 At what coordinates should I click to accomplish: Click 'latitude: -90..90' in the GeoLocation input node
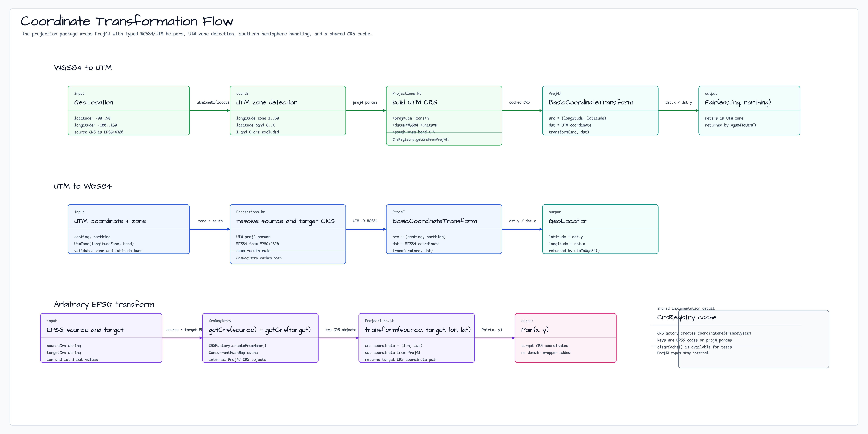point(92,118)
